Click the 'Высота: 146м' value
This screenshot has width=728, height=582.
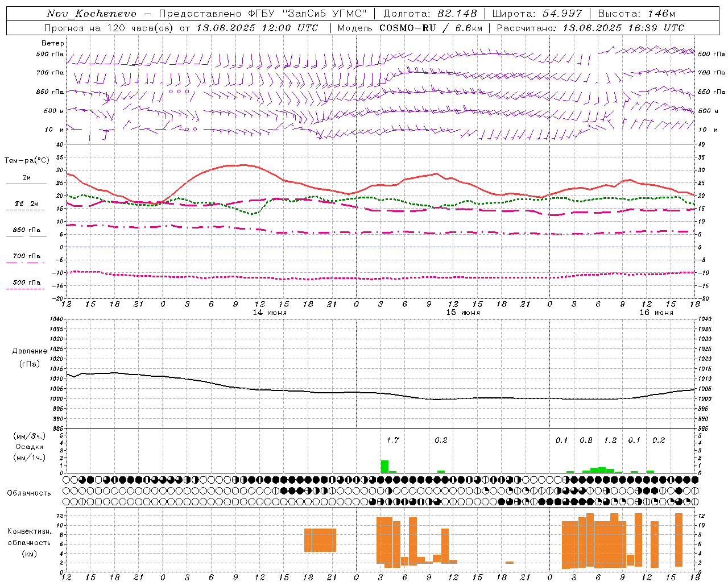(x=636, y=14)
